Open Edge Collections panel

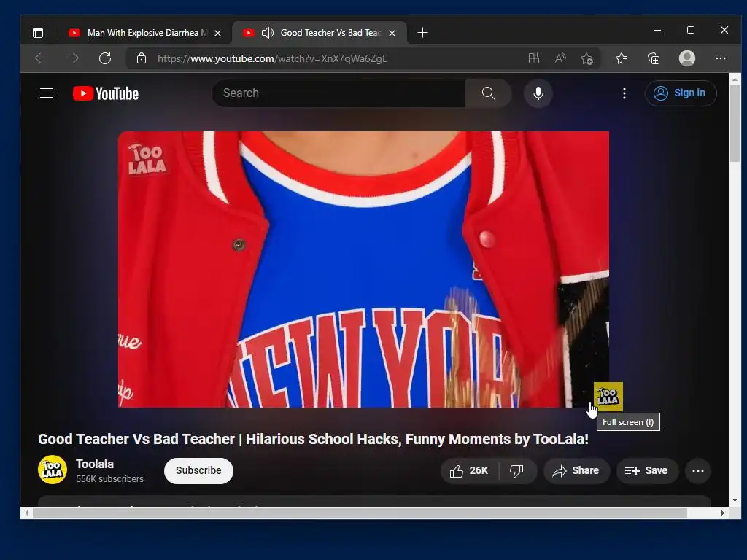coord(654,58)
